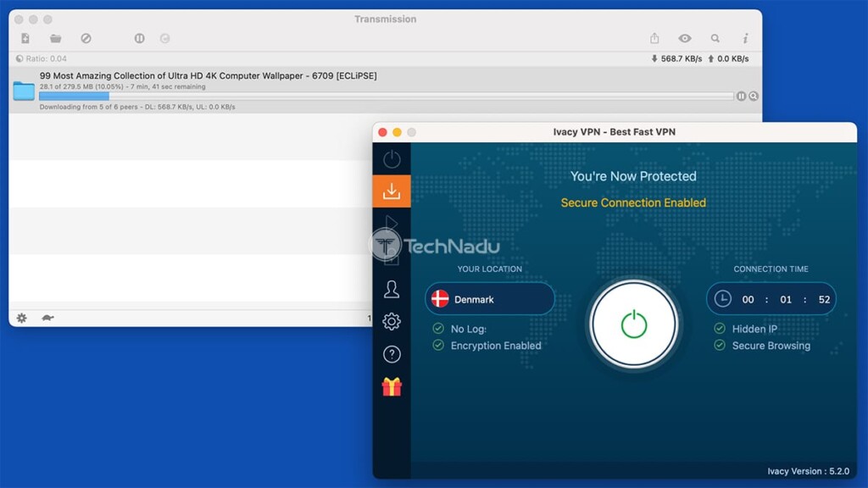This screenshot has width=868, height=488.
Task: Click the Secure Browsing checkmark
Action: coord(720,346)
